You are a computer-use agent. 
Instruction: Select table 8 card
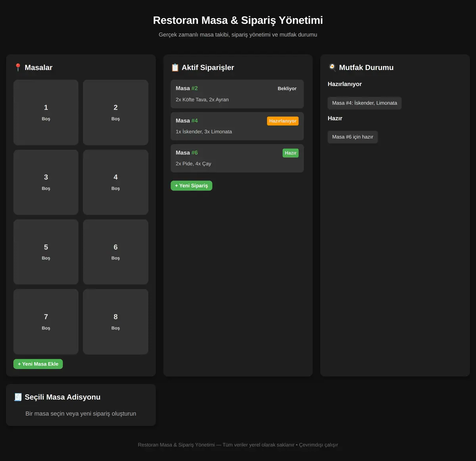115,322
